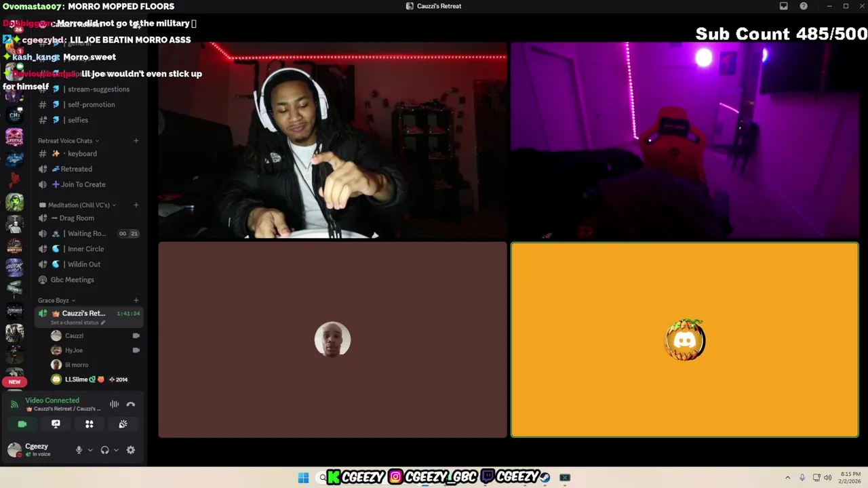Screen dimensions: 868x488
Task: Select Cauzzi in voice member list
Action: click(96, 335)
